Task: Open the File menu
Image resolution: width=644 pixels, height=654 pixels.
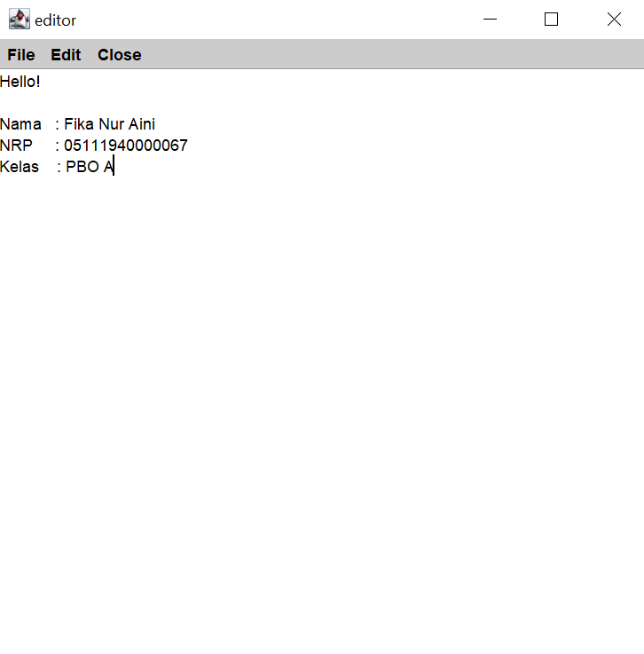Action: pos(21,55)
